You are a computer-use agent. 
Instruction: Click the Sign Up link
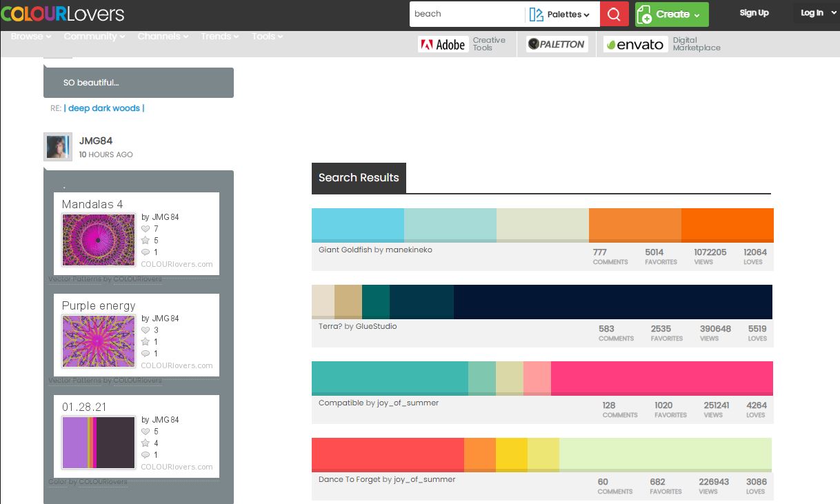[x=754, y=13]
